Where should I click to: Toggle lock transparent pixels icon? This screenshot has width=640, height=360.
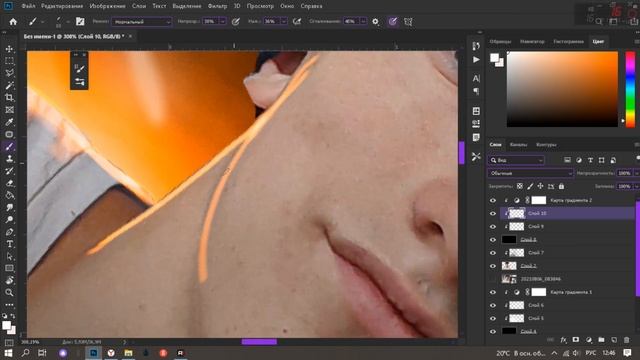520,186
